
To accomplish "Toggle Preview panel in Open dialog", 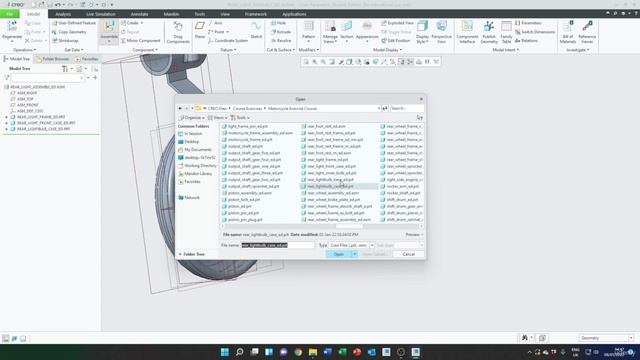I will pos(414,235).
